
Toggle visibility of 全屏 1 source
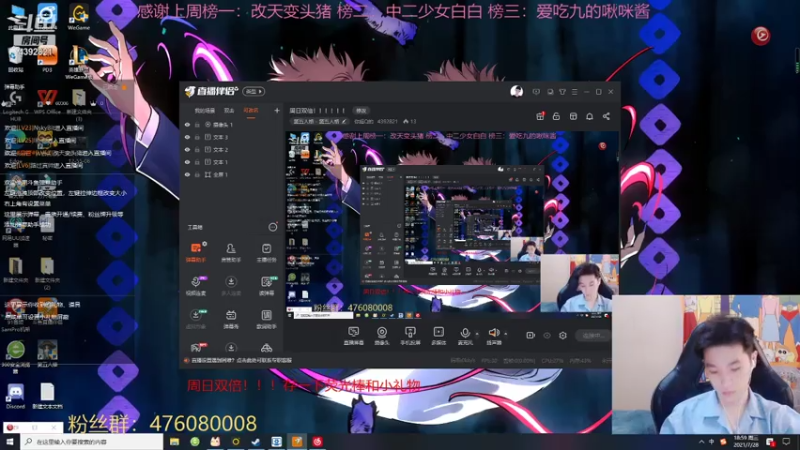[187, 174]
